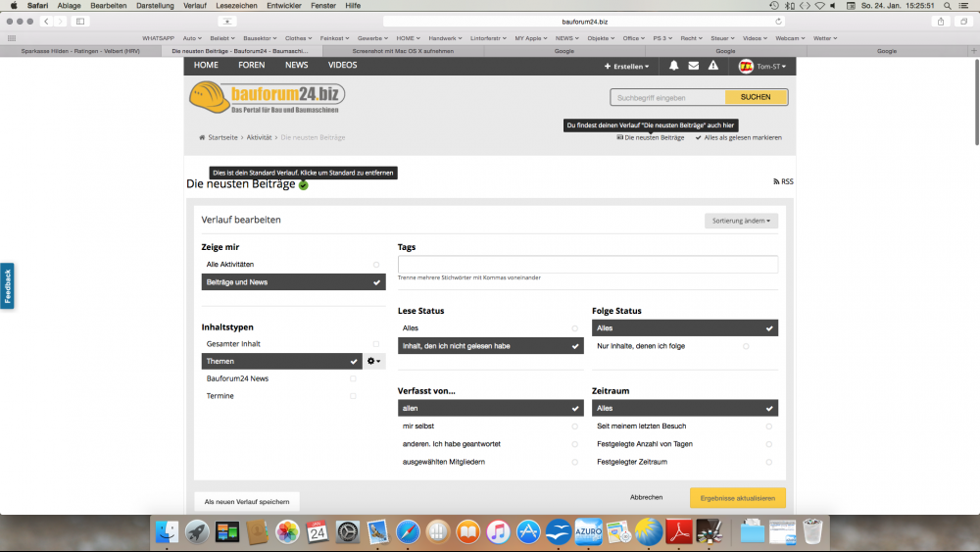980x552 pixels.
Task: Toggle Safari's sidebar button
Action: click(80, 22)
